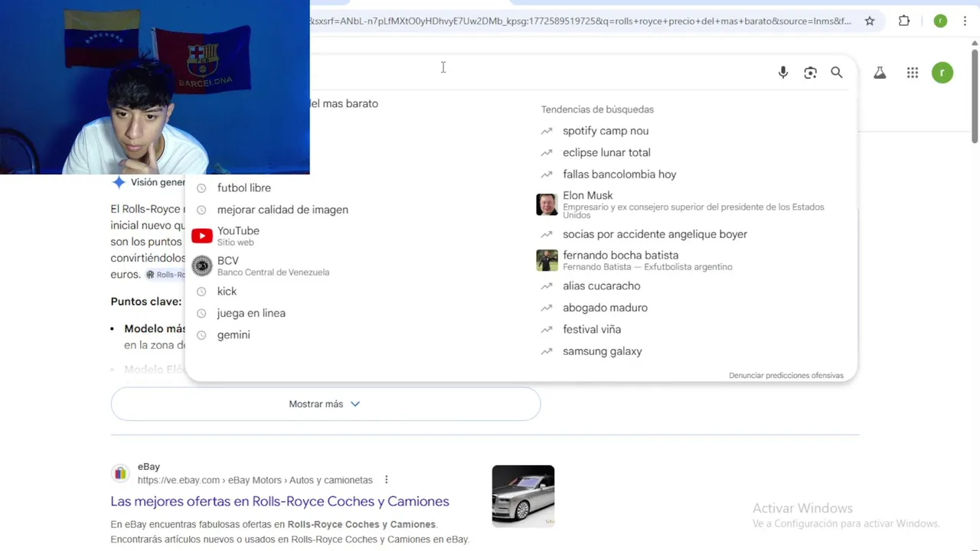Image resolution: width=980 pixels, height=551 pixels.
Task: Select trending search festival viña
Action: coord(592,330)
